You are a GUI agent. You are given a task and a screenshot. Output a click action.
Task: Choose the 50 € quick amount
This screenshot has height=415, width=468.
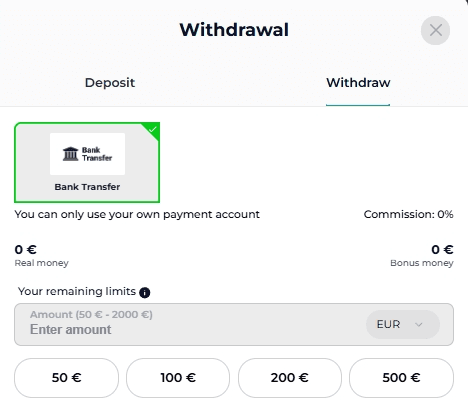pos(66,378)
